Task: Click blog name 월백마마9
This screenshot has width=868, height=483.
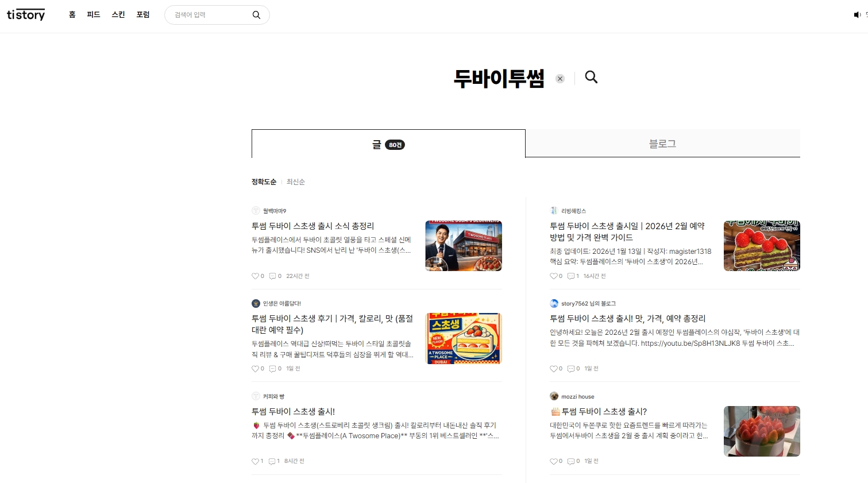Action: click(275, 211)
